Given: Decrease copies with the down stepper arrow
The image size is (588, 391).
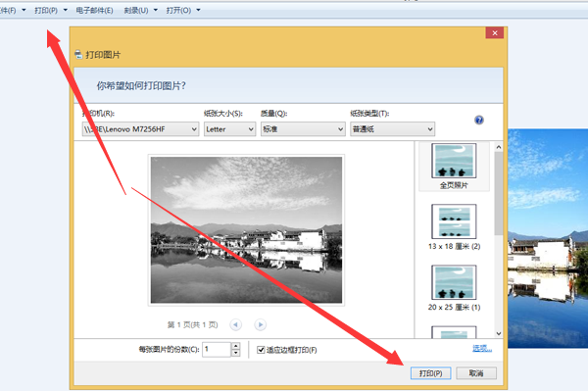Looking at the screenshot, I should point(236,353).
